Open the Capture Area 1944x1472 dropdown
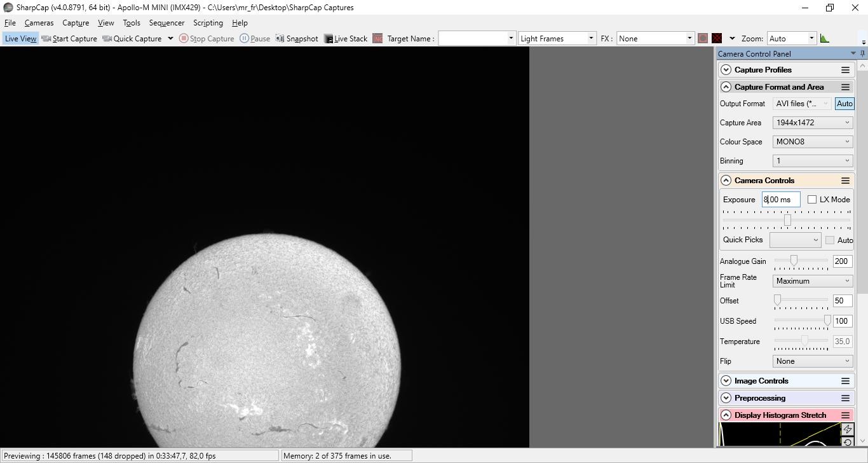 tap(813, 123)
